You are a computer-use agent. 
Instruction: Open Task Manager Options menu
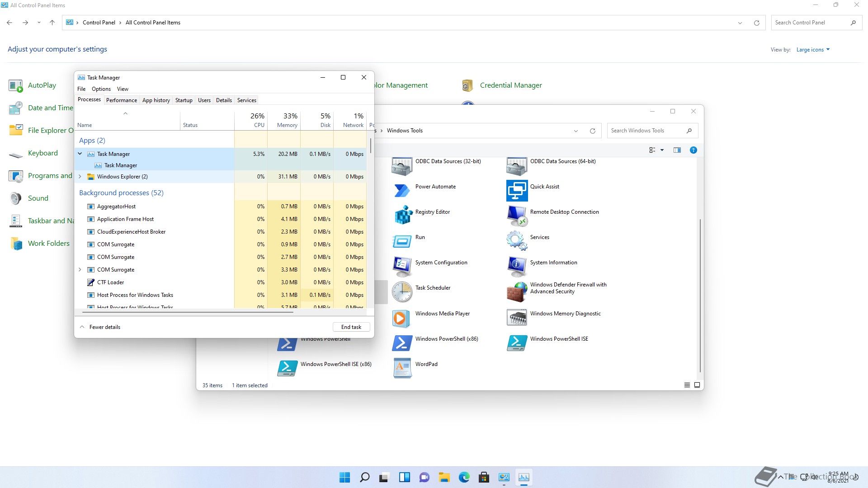(101, 89)
